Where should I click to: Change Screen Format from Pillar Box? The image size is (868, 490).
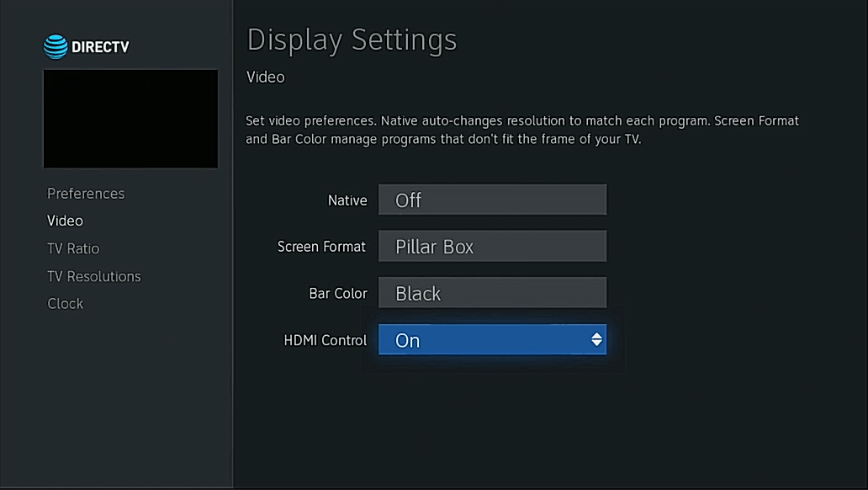tap(492, 246)
